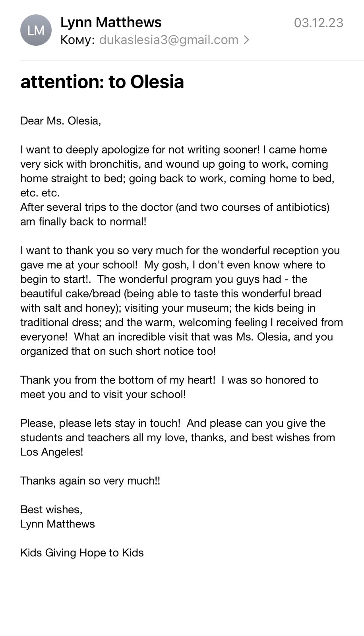Click the closing "Best wishes,"
The height and width of the screenshot is (636, 364).
click(51, 510)
